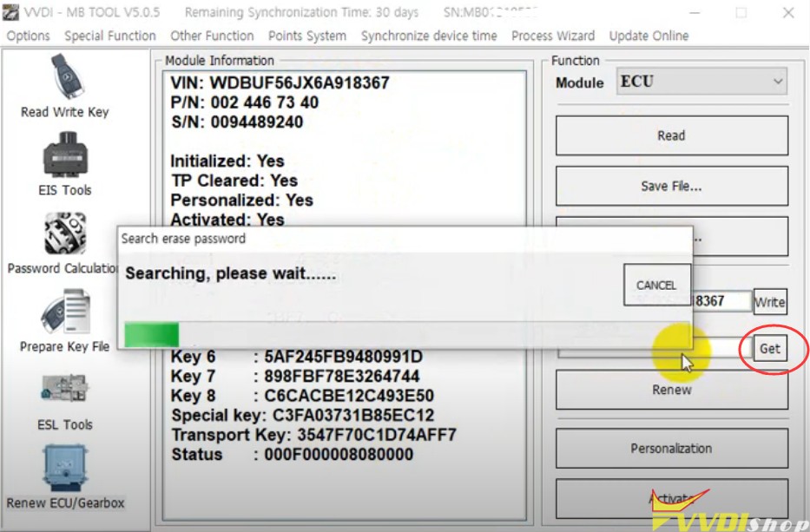Viewport: 810px width, 532px height.
Task: Open the Points System menu
Action: (x=306, y=36)
